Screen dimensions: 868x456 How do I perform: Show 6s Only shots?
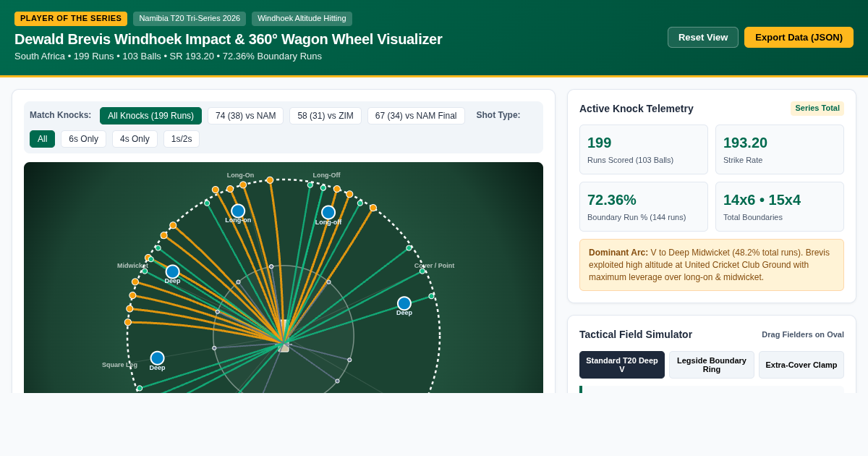tap(83, 139)
